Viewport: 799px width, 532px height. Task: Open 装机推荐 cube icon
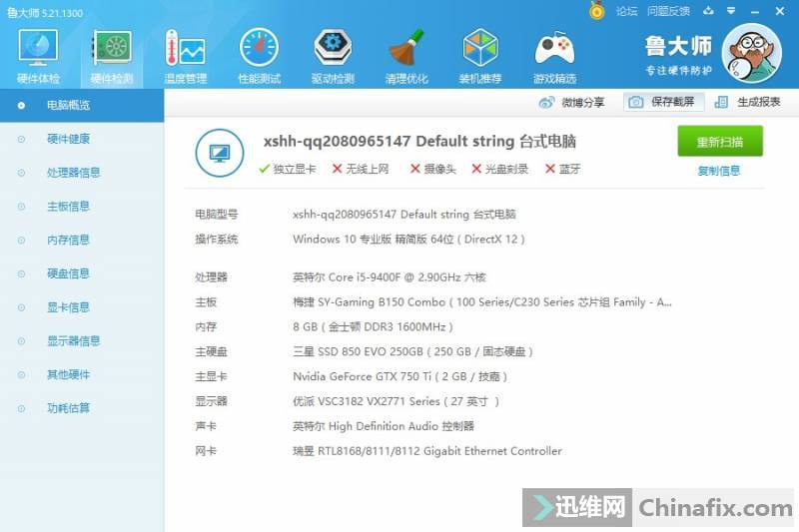pyautogui.click(x=480, y=47)
